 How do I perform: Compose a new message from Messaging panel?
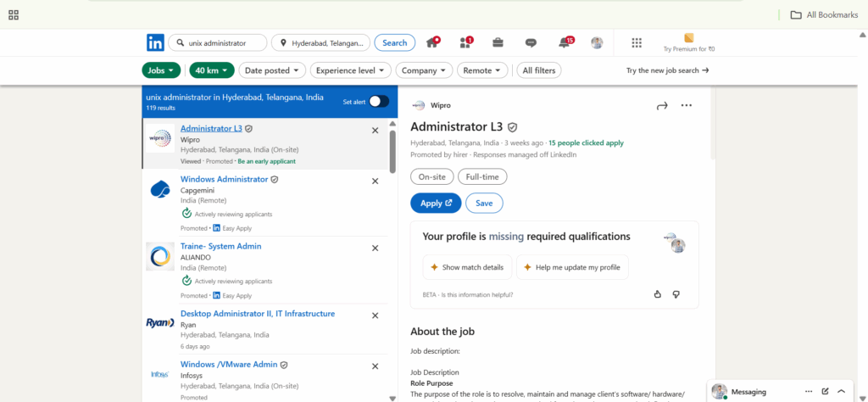(826, 392)
